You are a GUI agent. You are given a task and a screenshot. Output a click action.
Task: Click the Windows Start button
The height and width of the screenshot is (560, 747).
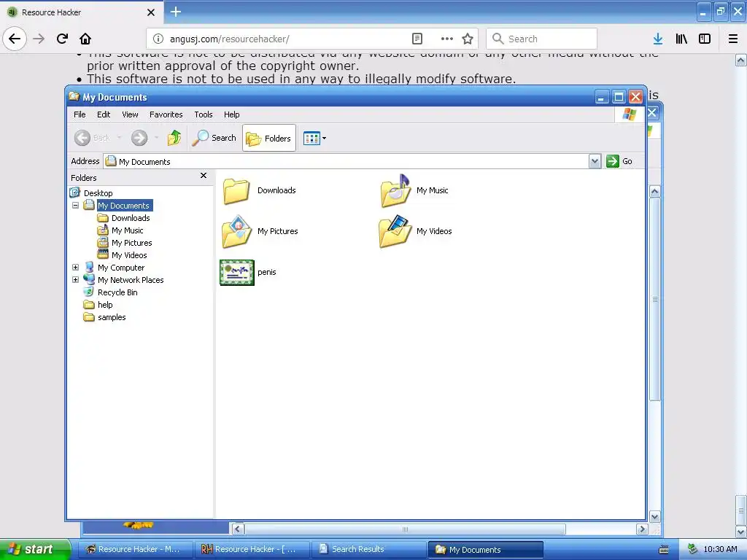[34, 549]
